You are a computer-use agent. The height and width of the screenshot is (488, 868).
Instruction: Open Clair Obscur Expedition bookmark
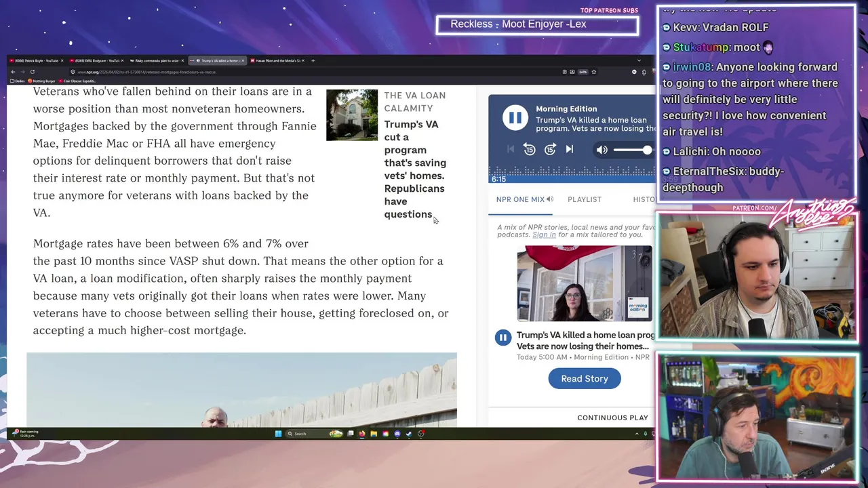[77, 81]
